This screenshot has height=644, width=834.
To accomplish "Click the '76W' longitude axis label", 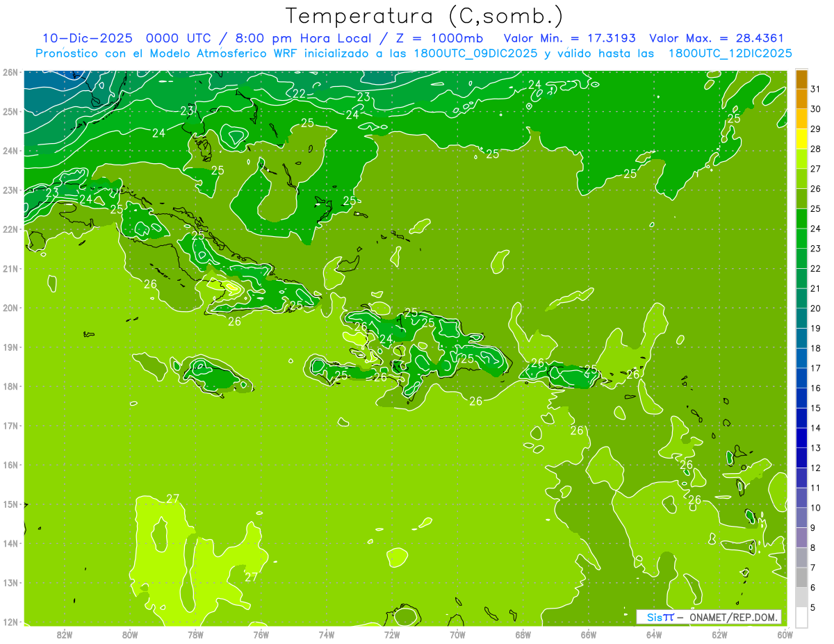I will click(261, 634).
